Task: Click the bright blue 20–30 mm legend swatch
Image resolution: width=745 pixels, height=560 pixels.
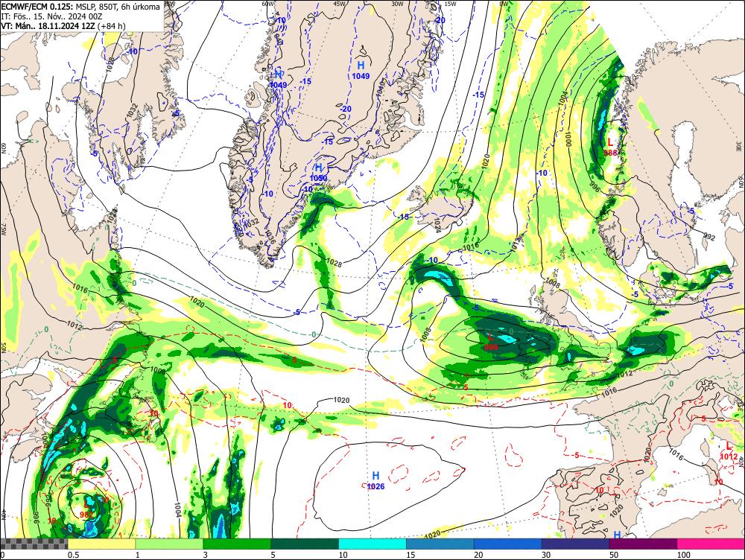Action: pos(508,544)
